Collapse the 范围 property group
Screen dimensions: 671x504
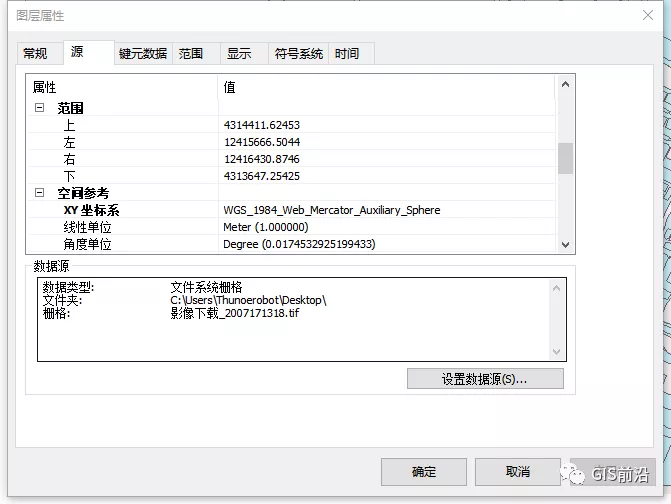(x=39, y=107)
